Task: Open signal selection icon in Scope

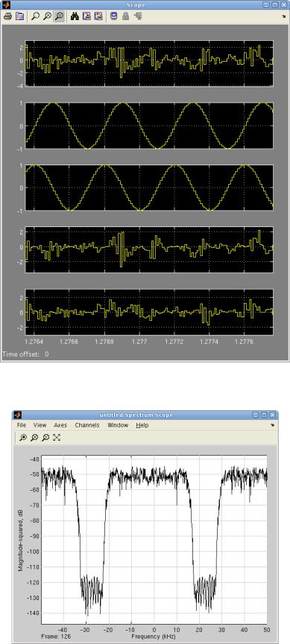Action: [138, 16]
